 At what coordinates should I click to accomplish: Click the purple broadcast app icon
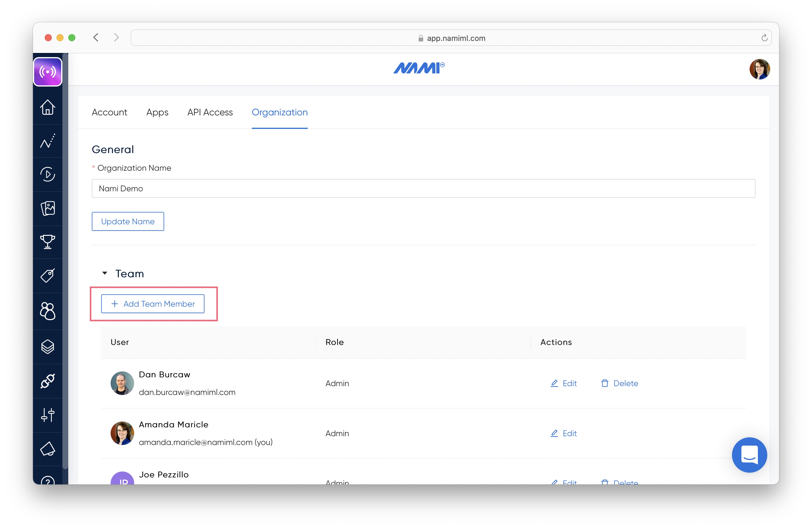[x=47, y=72]
